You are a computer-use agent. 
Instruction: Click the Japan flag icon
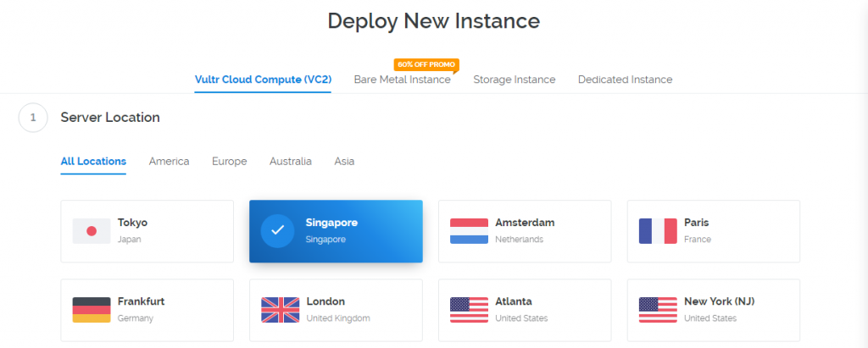92,230
